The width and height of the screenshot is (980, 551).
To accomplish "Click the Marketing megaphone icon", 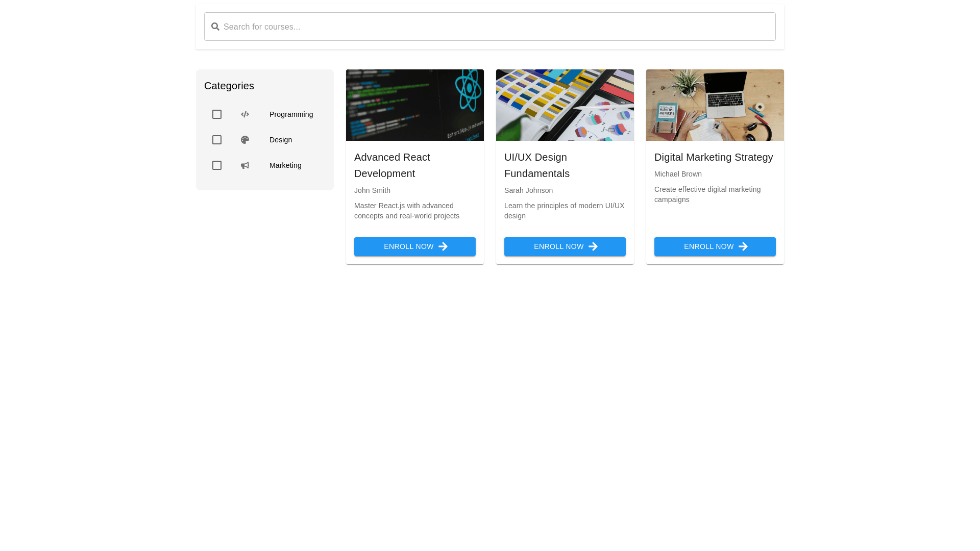I will click(245, 165).
